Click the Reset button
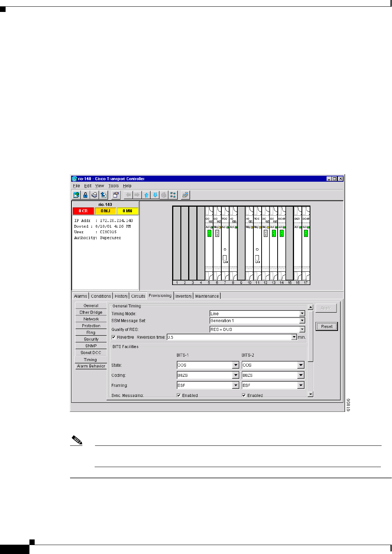This screenshot has height=554, width=392. [x=327, y=326]
